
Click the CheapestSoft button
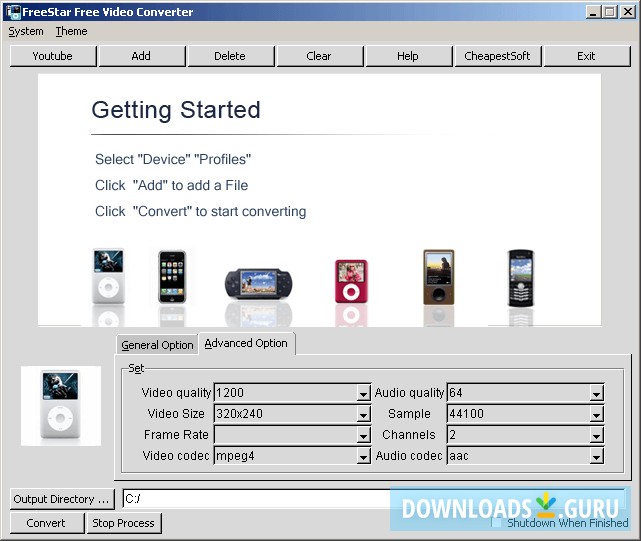[498, 56]
